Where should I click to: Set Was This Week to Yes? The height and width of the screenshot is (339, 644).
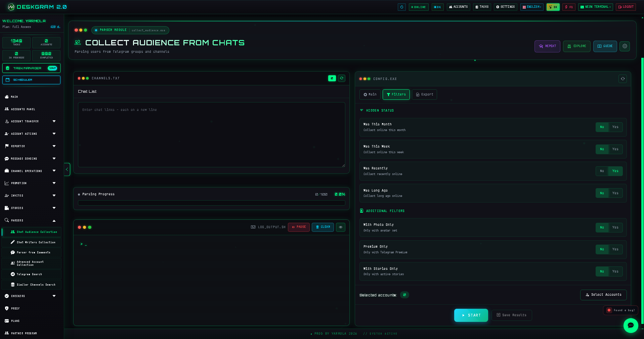[615, 149]
